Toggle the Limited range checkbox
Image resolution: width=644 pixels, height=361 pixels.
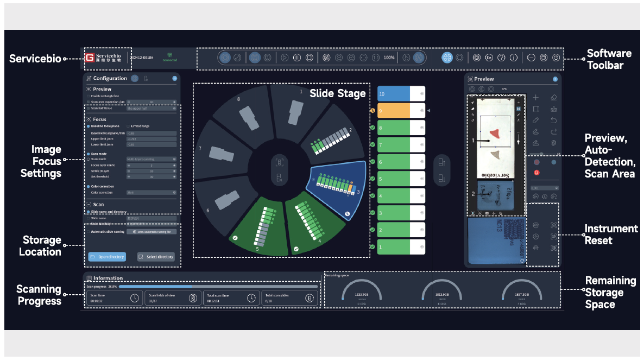[128, 126]
